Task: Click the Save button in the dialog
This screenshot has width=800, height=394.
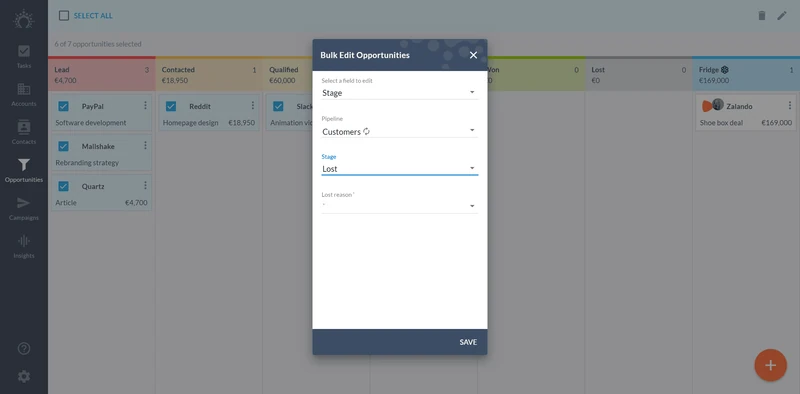Action: pos(468,342)
